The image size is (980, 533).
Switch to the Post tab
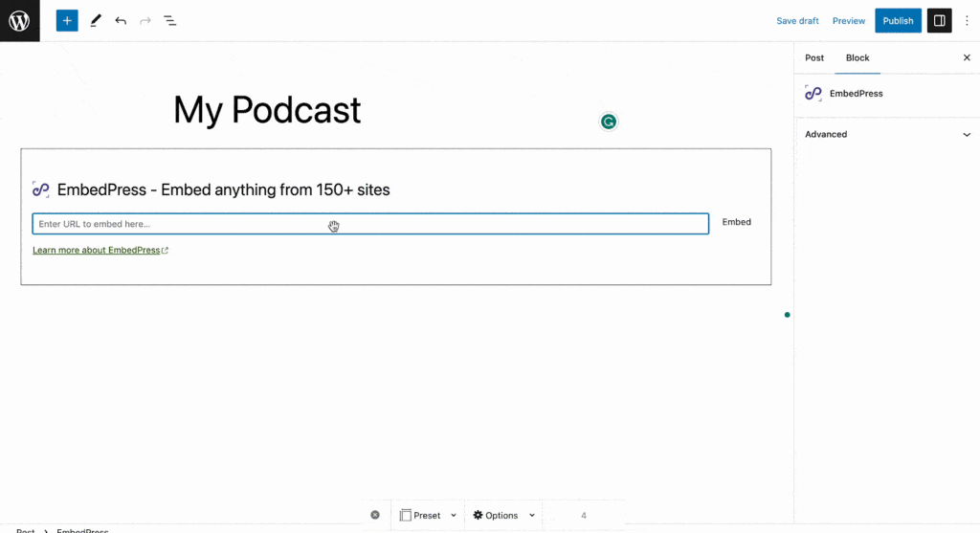[813, 57]
